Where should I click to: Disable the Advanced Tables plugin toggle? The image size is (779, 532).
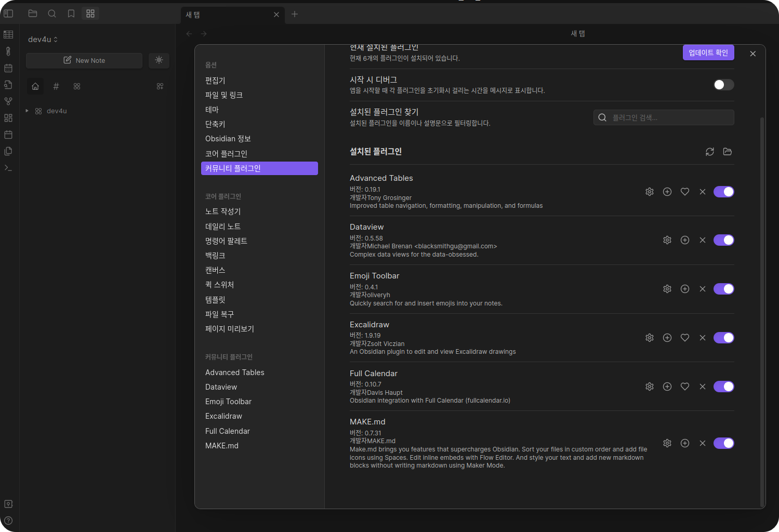click(x=723, y=192)
